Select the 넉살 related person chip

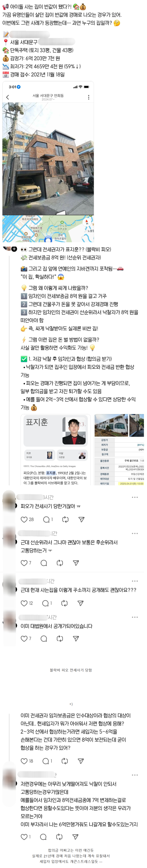(72, 455)
